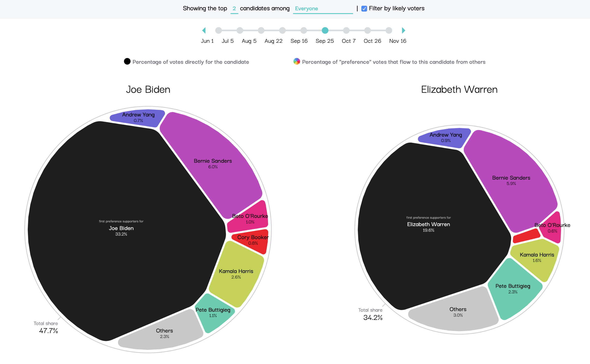Click Others 3.0% gray segment
The height and width of the screenshot is (364, 590).
[x=458, y=312]
